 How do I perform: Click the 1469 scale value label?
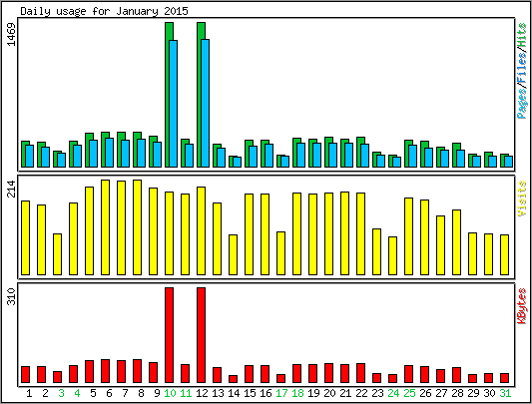pos(12,34)
